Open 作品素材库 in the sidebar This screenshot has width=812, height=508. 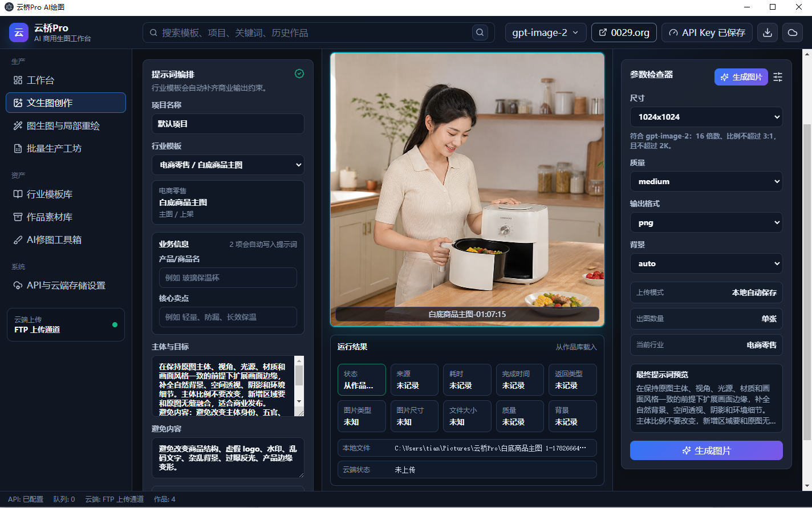tap(66, 217)
